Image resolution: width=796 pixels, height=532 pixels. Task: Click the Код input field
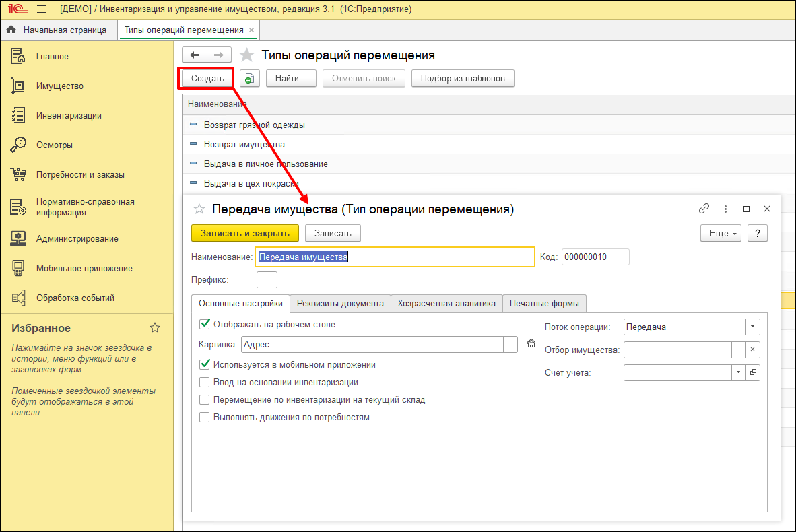(x=595, y=257)
